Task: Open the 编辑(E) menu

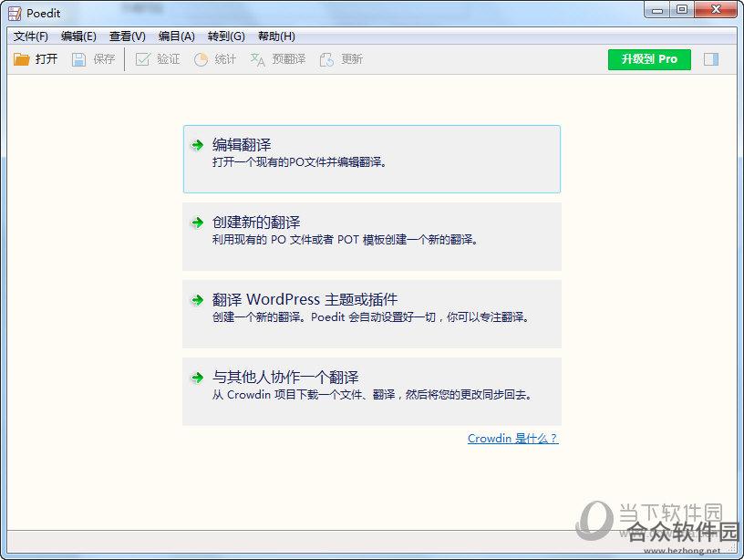Action: point(78,36)
